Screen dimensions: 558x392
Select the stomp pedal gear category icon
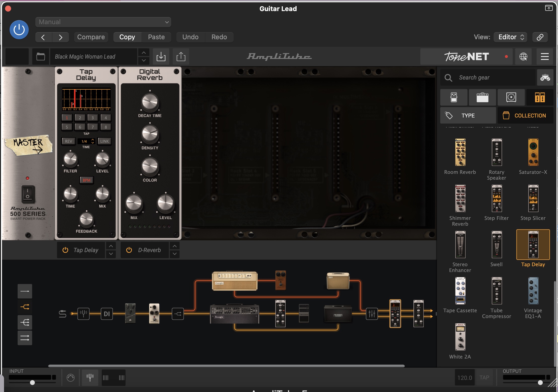coord(454,97)
